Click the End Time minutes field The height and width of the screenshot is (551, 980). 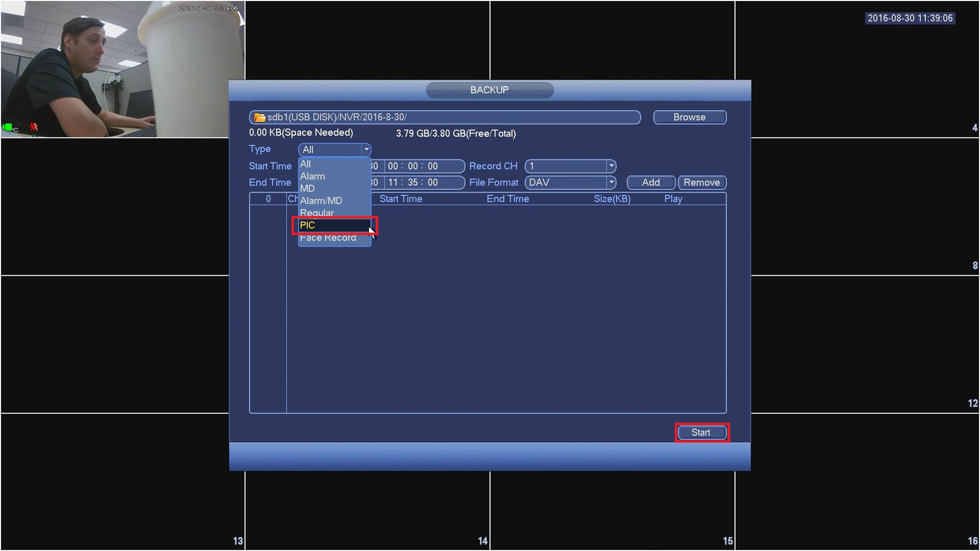tap(413, 182)
